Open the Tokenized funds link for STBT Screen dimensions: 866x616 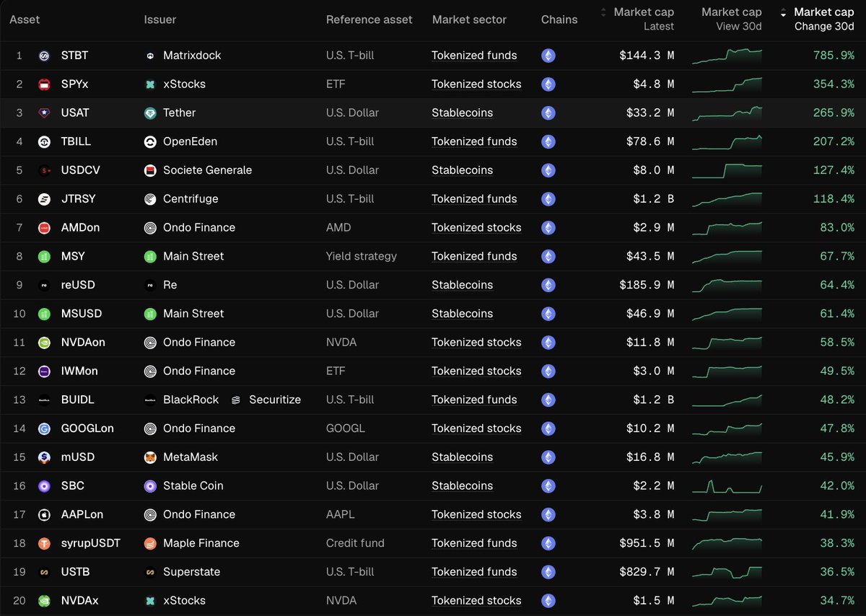[x=474, y=56]
